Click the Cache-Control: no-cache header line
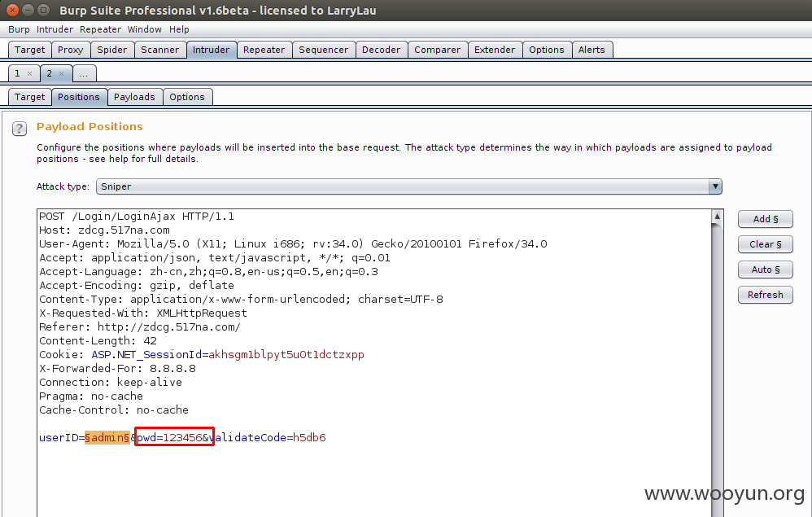 click(114, 410)
